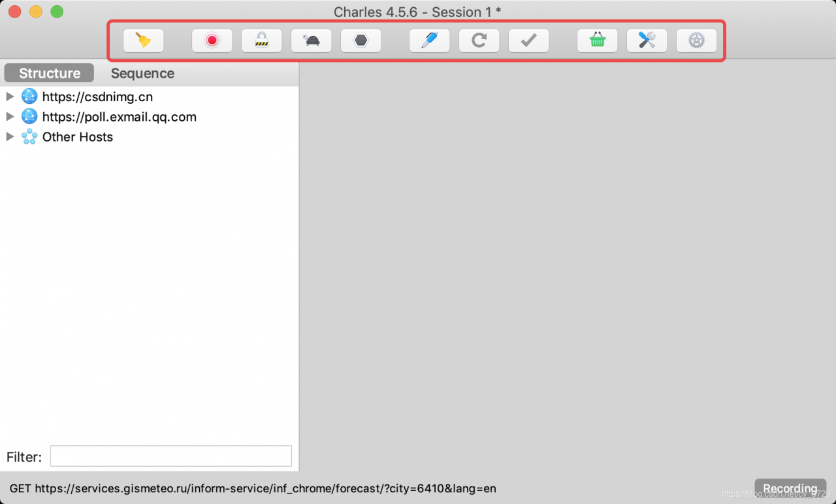Close the Charles window with red button
Image resolution: width=836 pixels, height=504 pixels.
coord(14,11)
